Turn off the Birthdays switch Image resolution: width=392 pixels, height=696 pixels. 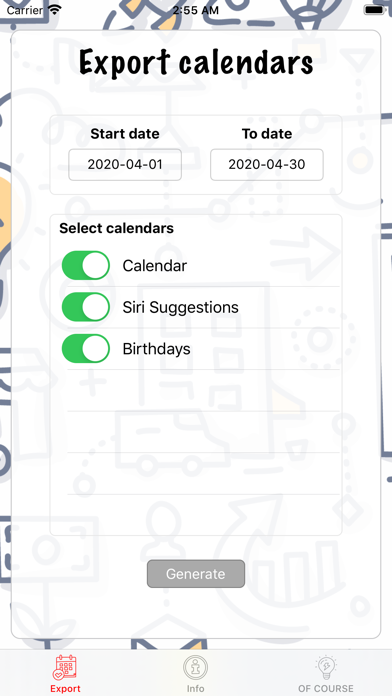(x=86, y=348)
